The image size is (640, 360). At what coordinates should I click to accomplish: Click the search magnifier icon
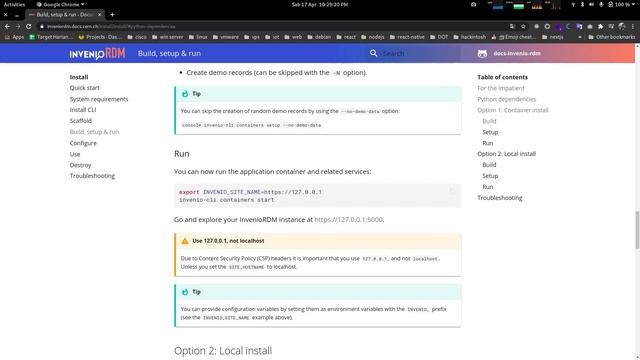(373, 53)
